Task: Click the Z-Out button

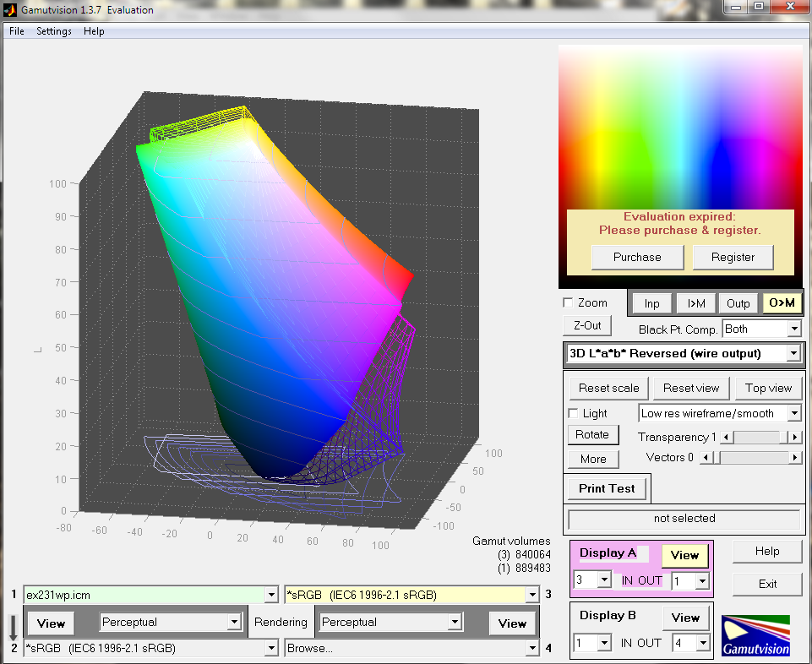Action: pos(587,325)
